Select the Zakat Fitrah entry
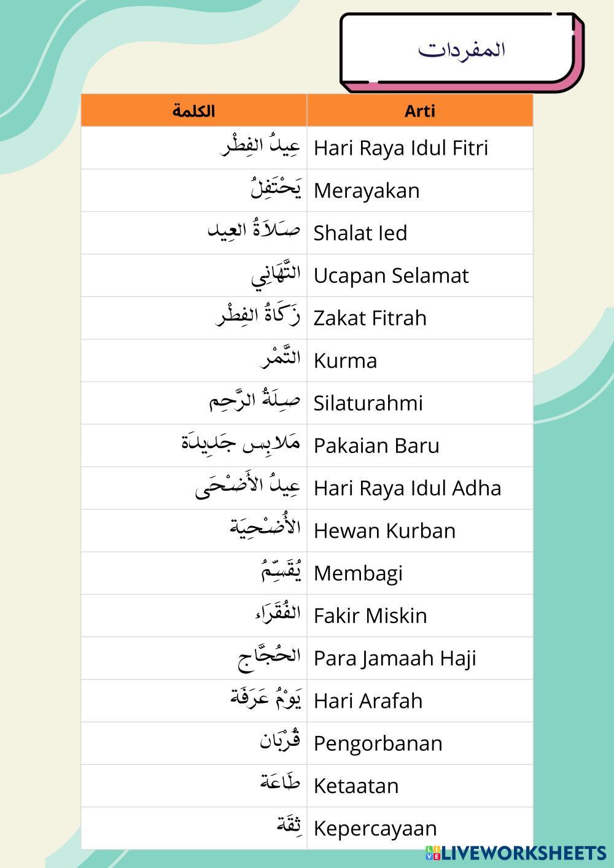The image size is (614, 868). [x=370, y=318]
